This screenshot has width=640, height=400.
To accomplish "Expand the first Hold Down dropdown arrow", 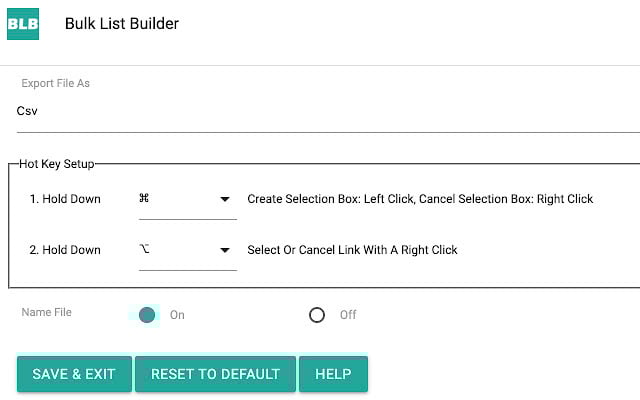I will [225, 199].
